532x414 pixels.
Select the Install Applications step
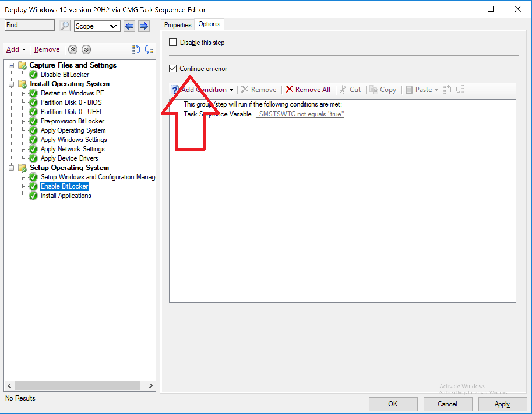(x=66, y=196)
